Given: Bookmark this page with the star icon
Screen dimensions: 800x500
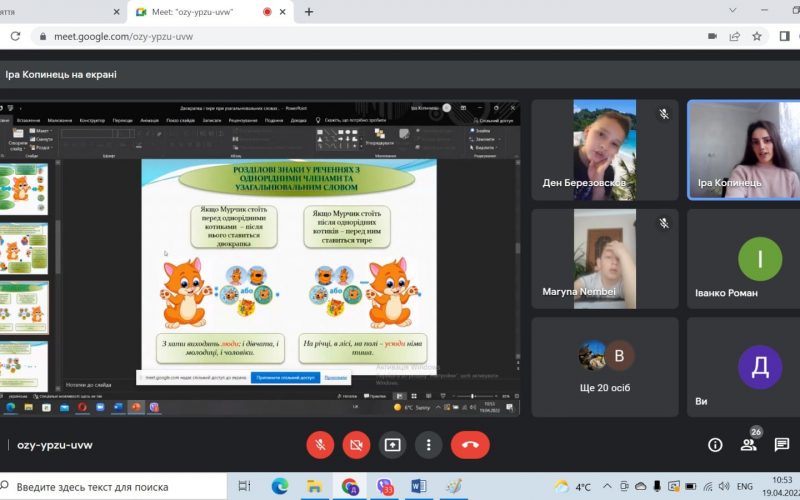Looking at the screenshot, I should (757, 36).
